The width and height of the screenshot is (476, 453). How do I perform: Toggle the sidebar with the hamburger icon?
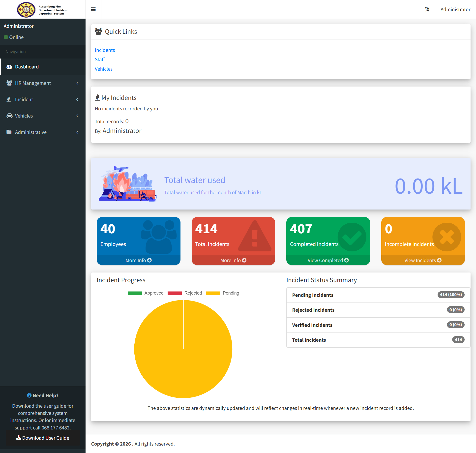(x=93, y=9)
